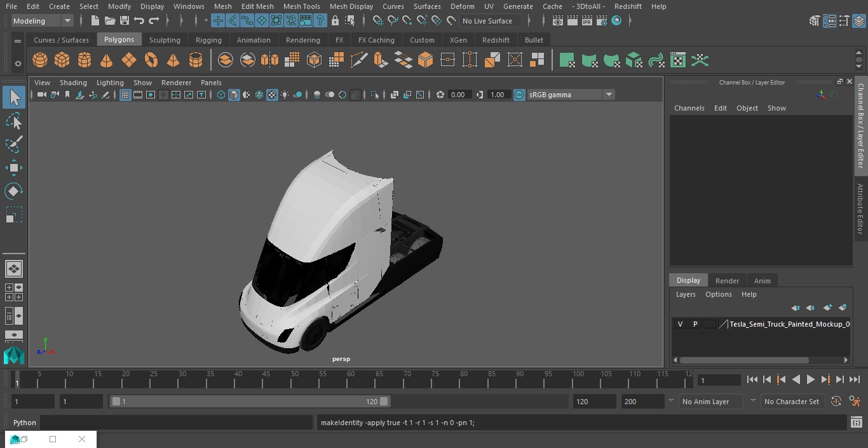Toggle smooth shade all in viewport
868x448 pixels.
tap(234, 95)
